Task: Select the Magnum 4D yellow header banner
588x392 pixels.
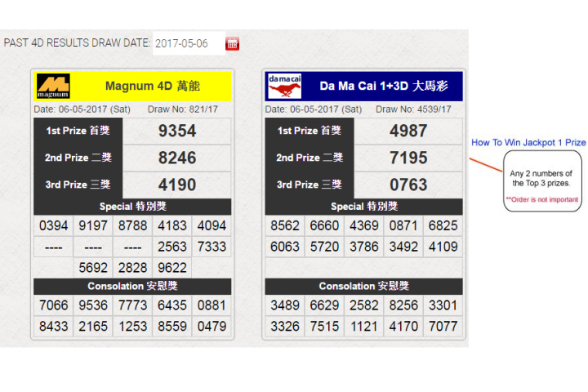Action: (132, 87)
